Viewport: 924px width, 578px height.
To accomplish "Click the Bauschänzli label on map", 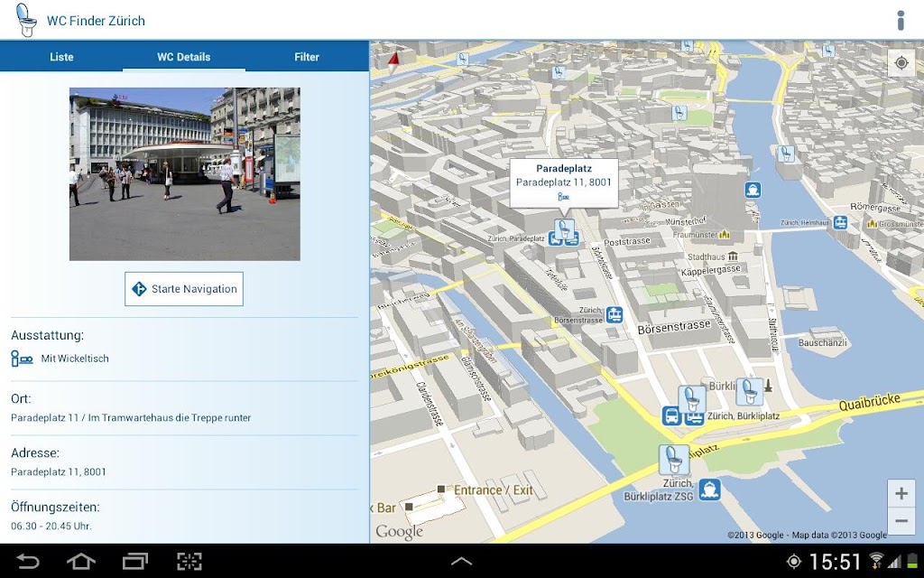I will (823, 342).
